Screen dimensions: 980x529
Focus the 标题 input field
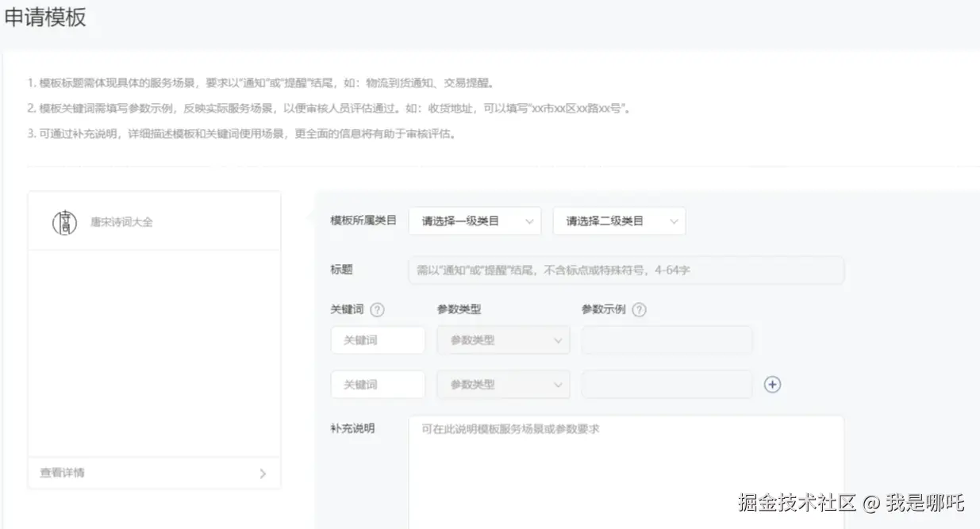[x=626, y=270]
